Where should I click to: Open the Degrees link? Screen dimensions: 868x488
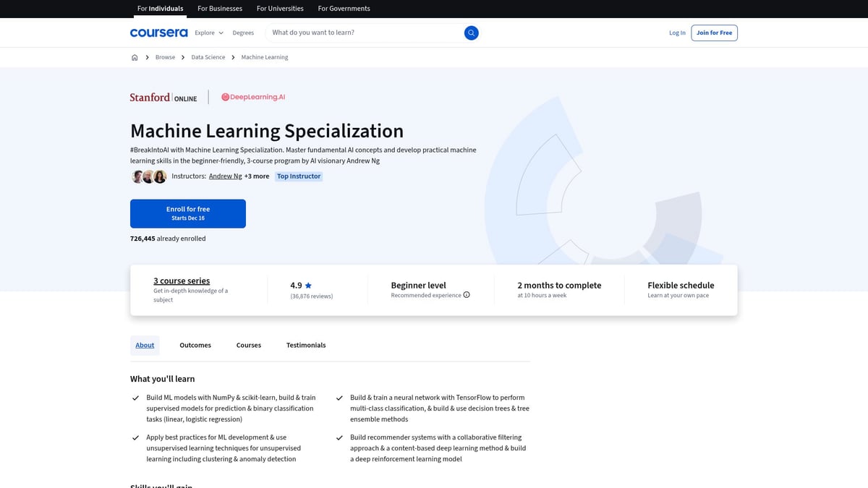click(x=243, y=33)
